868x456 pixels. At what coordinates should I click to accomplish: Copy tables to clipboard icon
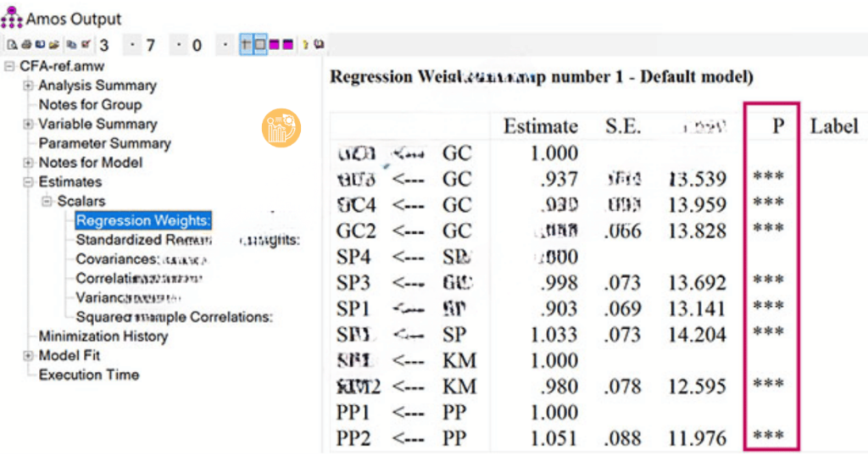(71, 45)
